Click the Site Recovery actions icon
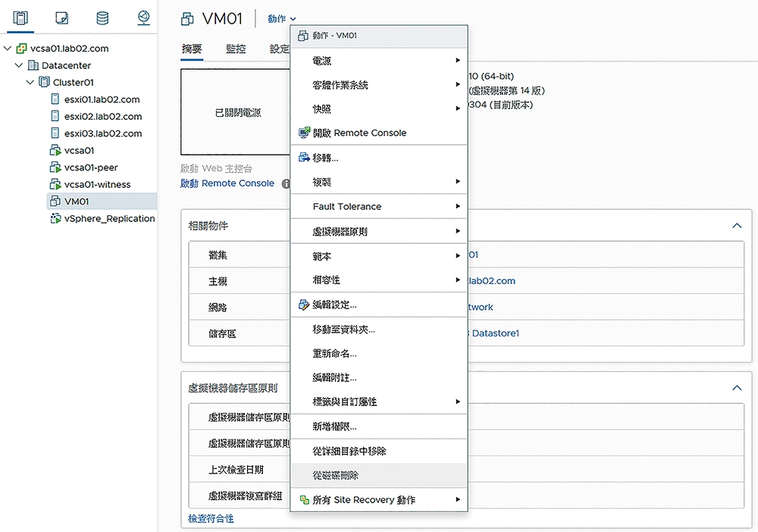Image resolution: width=758 pixels, height=532 pixels. [x=304, y=499]
